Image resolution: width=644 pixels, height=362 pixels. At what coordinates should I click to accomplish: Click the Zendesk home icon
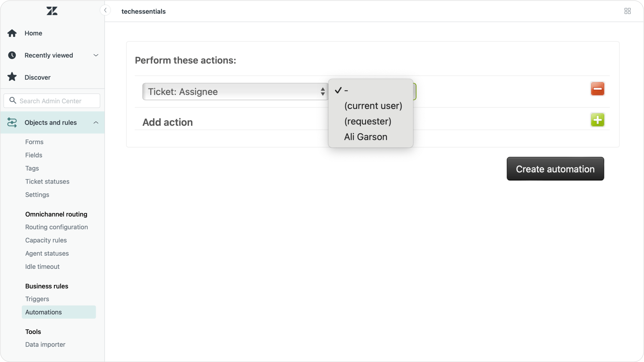[52, 11]
